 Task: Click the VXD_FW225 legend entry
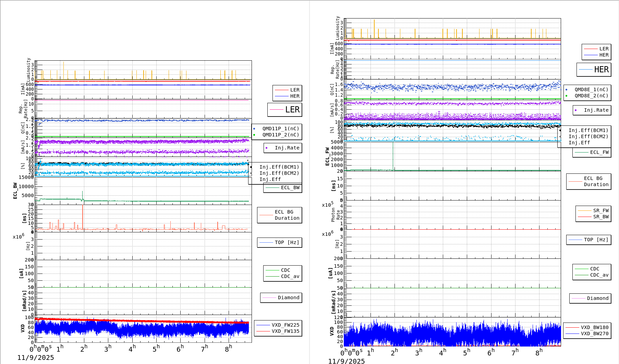pos(285,325)
